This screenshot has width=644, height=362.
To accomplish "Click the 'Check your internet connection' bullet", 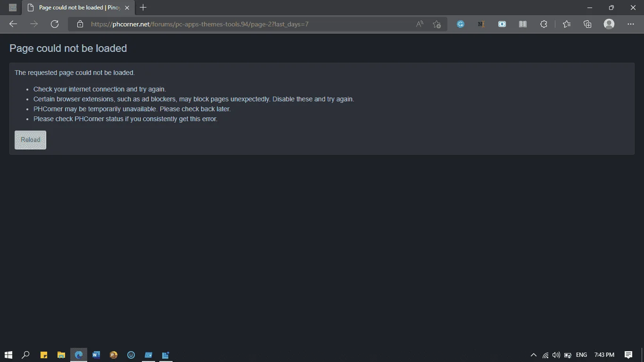I will point(99,89).
